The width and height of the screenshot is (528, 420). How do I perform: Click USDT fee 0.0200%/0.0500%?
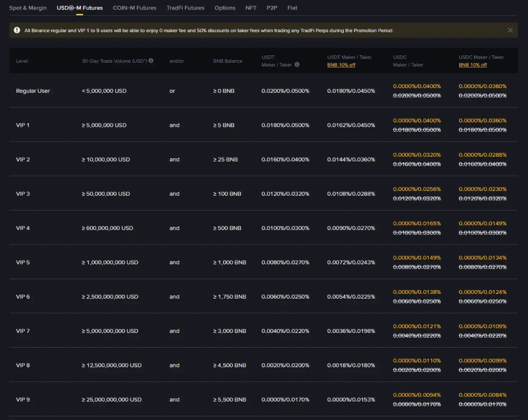tap(285, 91)
